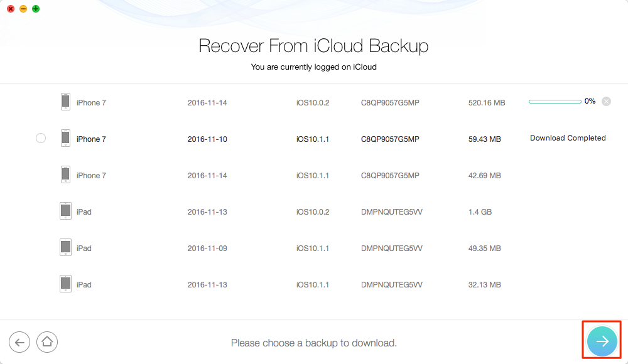Open the home screen icon
This screenshot has height=364, width=628.
click(x=47, y=342)
